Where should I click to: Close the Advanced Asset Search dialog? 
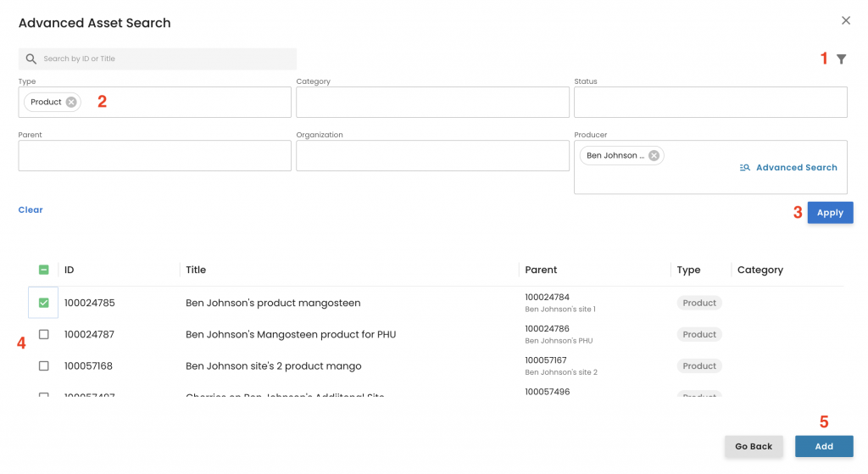point(845,20)
